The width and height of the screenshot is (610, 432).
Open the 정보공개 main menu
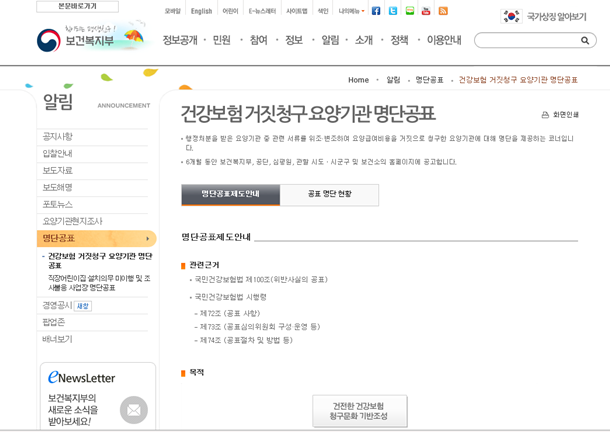(x=180, y=40)
